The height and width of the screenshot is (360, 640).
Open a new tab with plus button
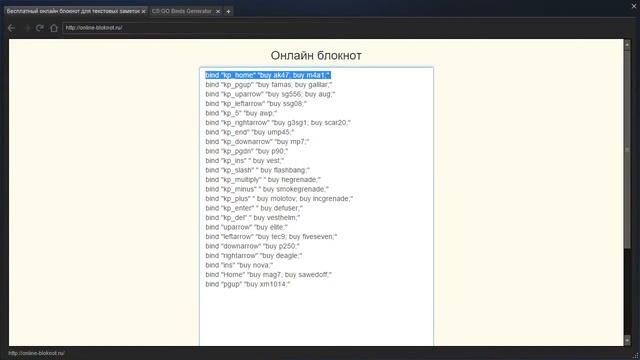229,11
